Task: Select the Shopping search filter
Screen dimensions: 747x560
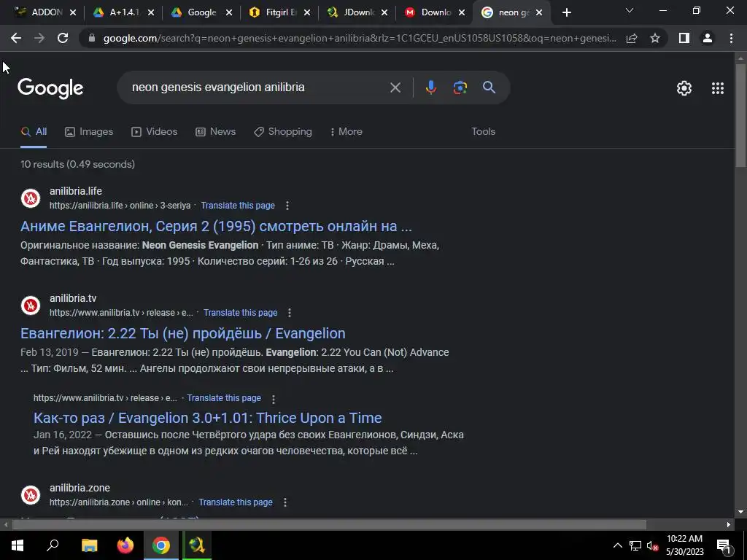Action: click(283, 132)
